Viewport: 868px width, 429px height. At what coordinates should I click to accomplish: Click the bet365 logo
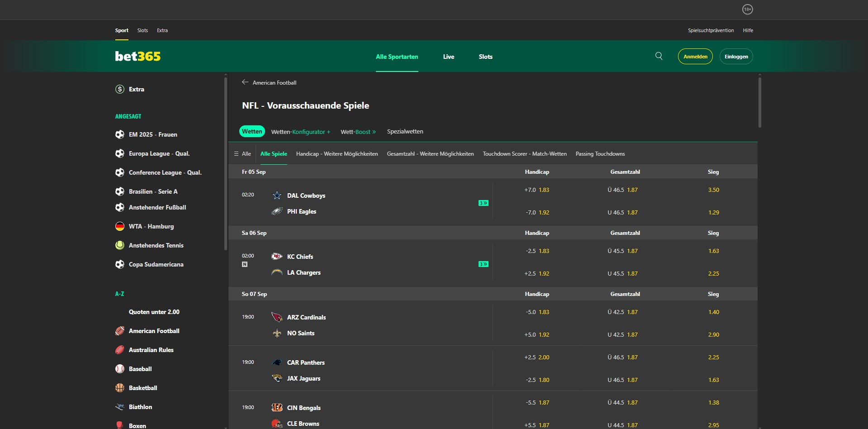tap(138, 57)
